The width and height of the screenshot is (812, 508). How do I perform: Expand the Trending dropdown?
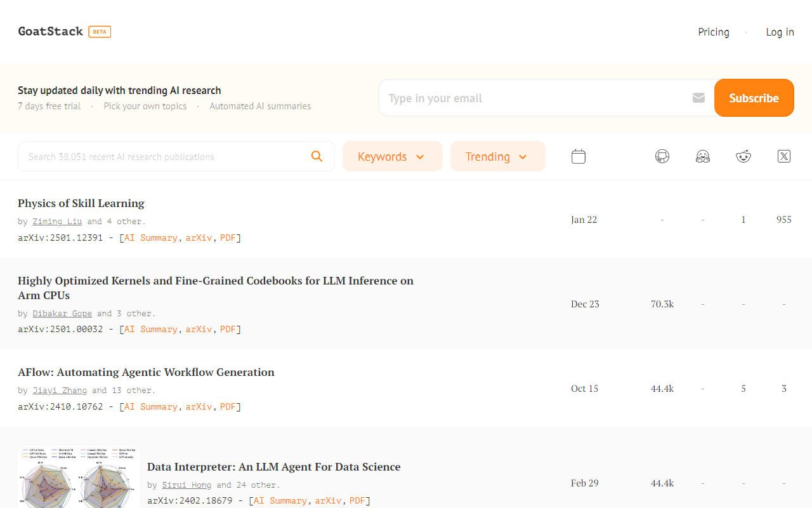[497, 156]
